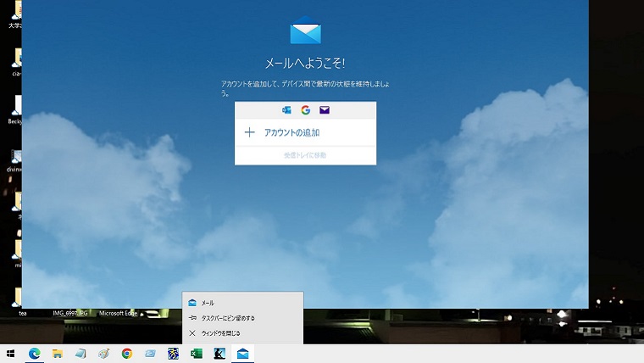Click アカウントの追加 to add an account
Screen dimensions: 644x363
[305, 132]
